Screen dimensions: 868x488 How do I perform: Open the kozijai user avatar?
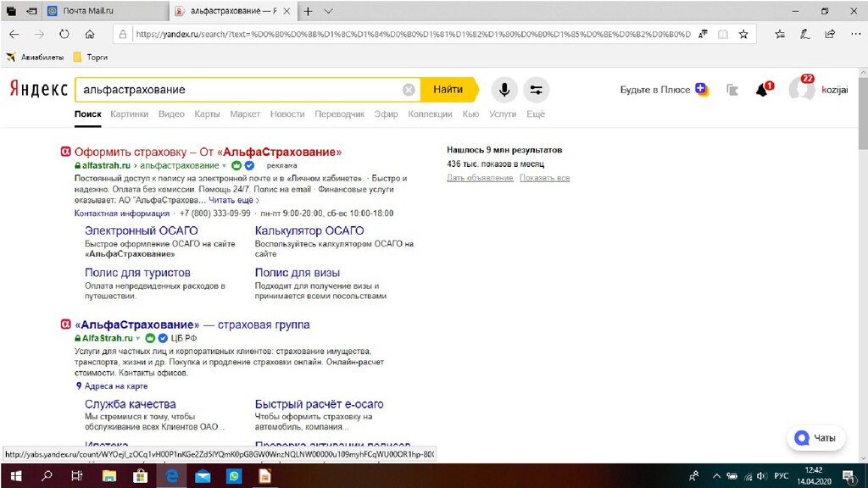pos(802,90)
